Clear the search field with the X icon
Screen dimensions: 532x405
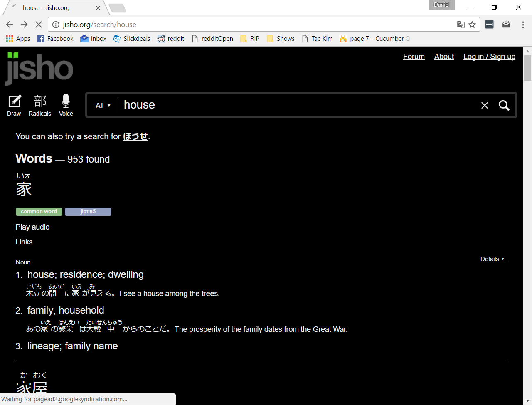[x=485, y=105]
